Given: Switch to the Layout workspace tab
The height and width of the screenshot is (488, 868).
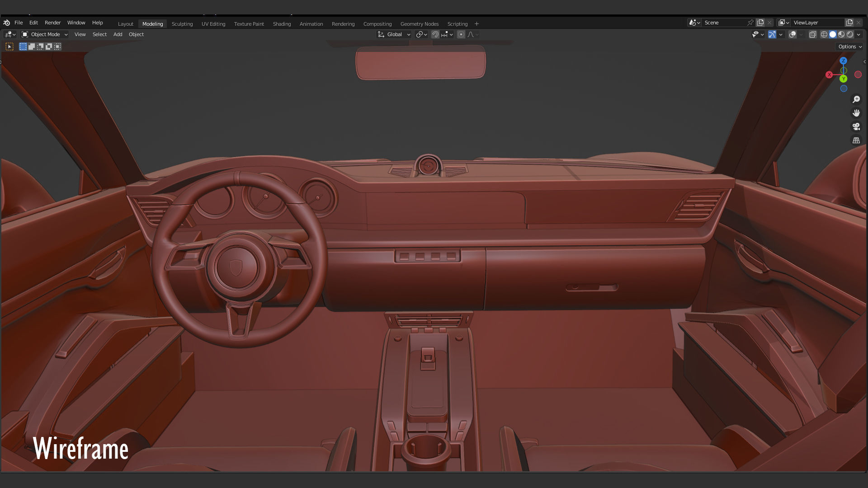Looking at the screenshot, I should point(126,24).
